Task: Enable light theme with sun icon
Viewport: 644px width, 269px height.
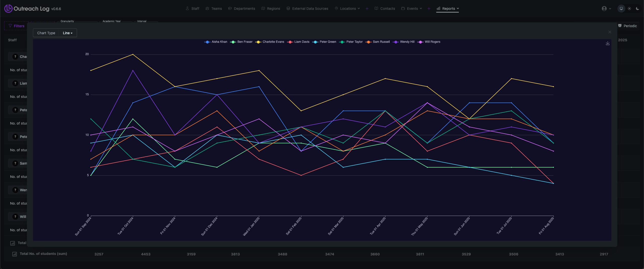Action: point(629,9)
